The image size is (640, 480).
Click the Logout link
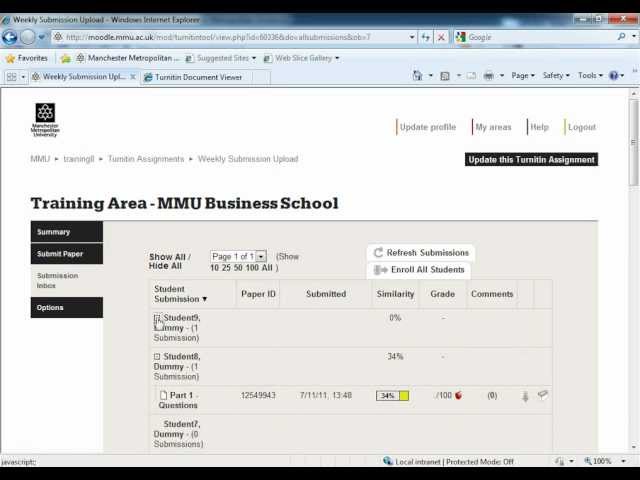pos(582,127)
